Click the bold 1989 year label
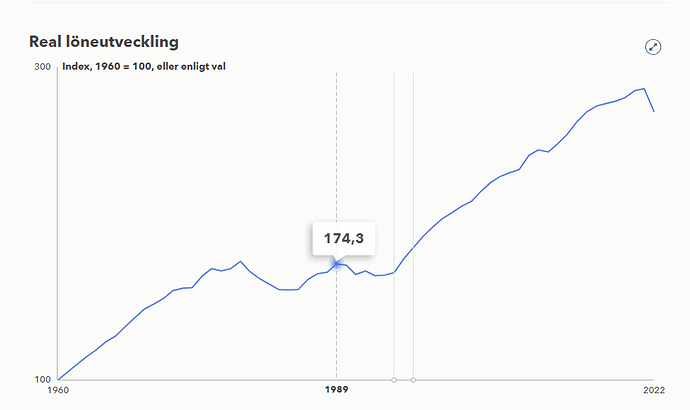690x410 pixels. (x=337, y=391)
